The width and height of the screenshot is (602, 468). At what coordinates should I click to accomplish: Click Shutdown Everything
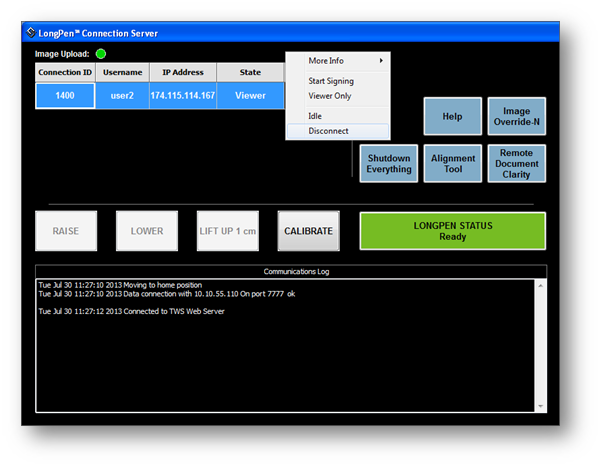click(x=389, y=164)
